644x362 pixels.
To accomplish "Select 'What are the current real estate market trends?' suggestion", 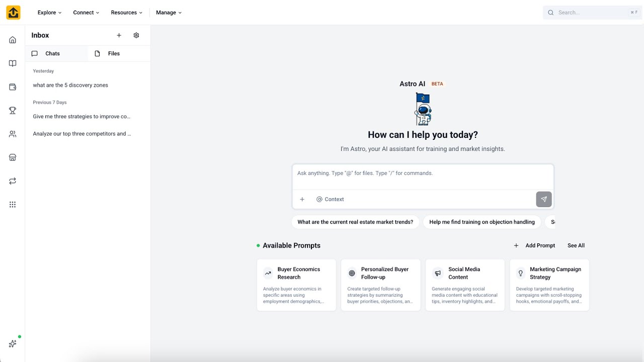I will pyautogui.click(x=355, y=222).
